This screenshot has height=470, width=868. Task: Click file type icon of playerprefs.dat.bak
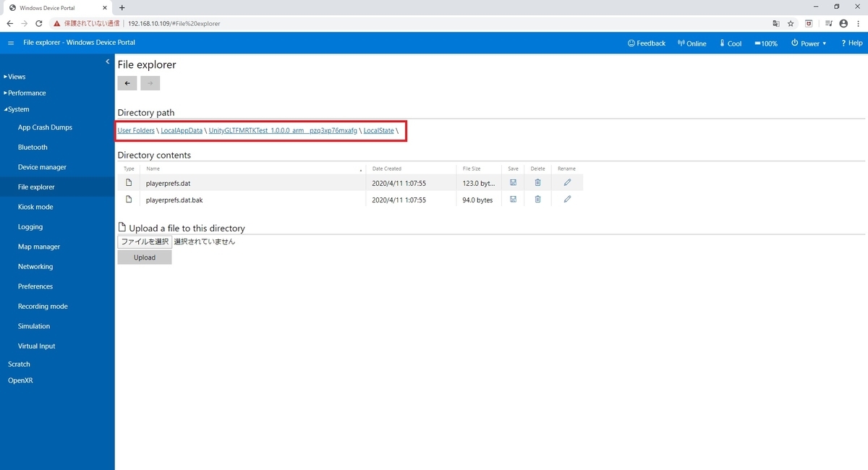coord(129,199)
